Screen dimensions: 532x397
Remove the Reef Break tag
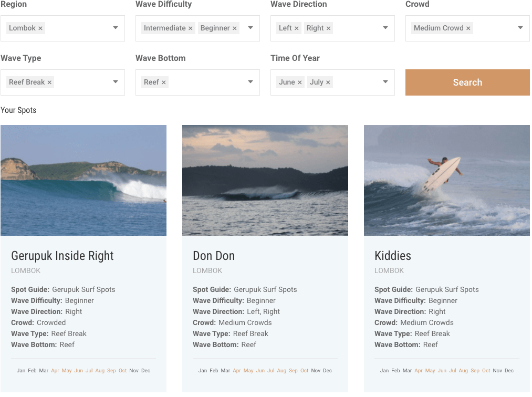click(49, 82)
